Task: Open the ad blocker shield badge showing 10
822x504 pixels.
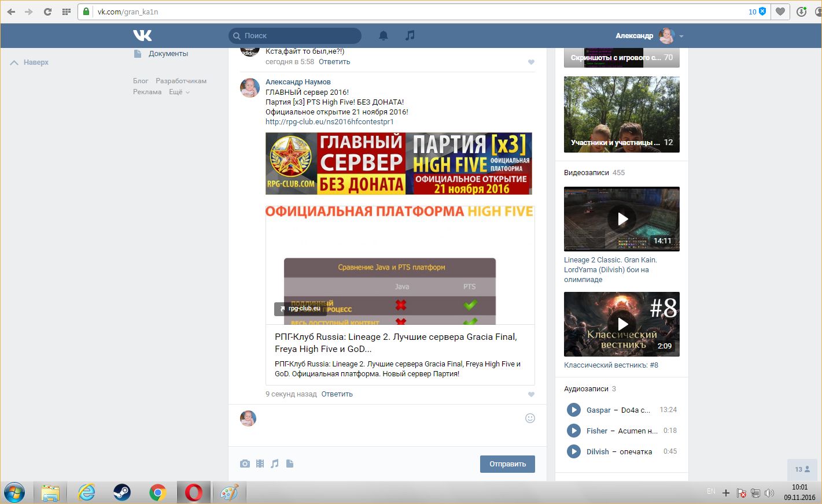Action: click(757, 12)
